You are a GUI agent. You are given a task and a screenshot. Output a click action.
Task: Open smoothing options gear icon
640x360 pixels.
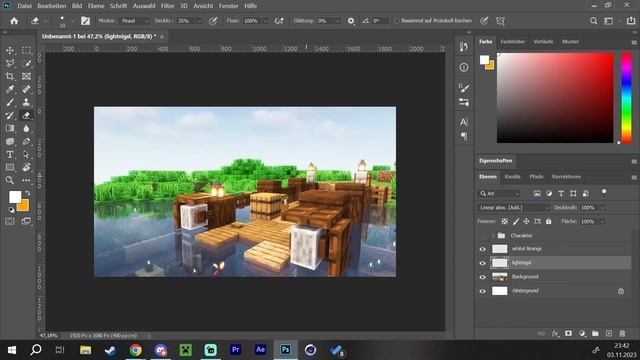point(351,21)
